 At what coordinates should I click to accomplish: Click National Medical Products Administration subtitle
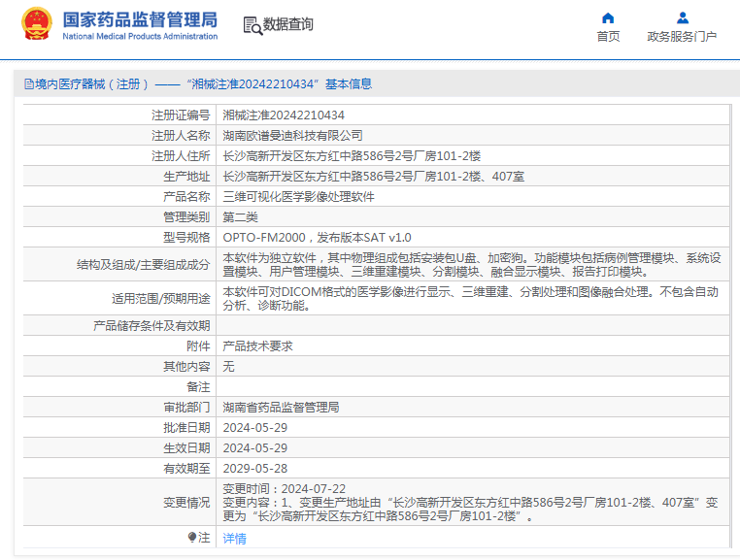(140, 36)
